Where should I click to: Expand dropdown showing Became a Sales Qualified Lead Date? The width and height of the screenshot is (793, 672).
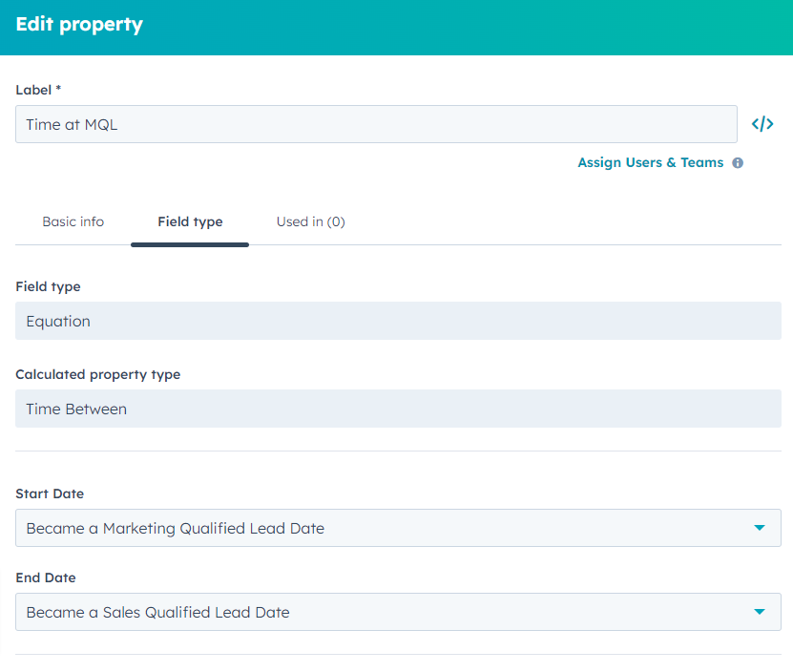click(382, 612)
